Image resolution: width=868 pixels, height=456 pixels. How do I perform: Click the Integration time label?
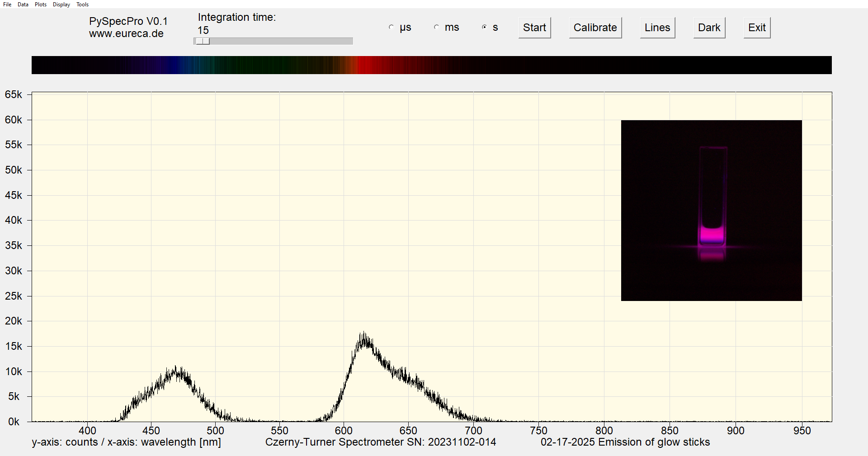237,17
